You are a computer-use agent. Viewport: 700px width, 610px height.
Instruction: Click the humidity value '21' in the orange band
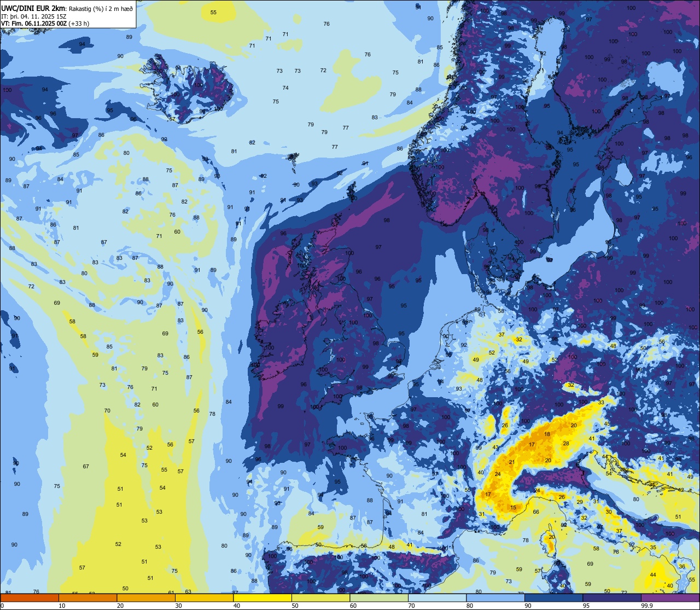coord(512,462)
